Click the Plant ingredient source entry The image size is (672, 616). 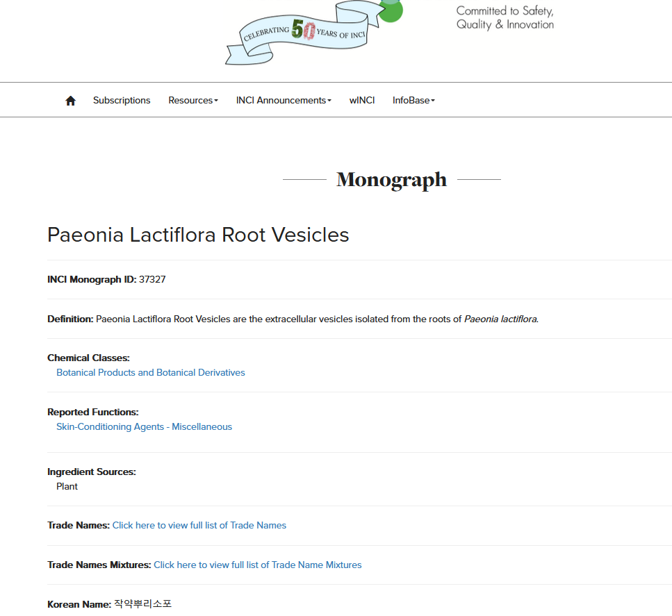tap(67, 487)
